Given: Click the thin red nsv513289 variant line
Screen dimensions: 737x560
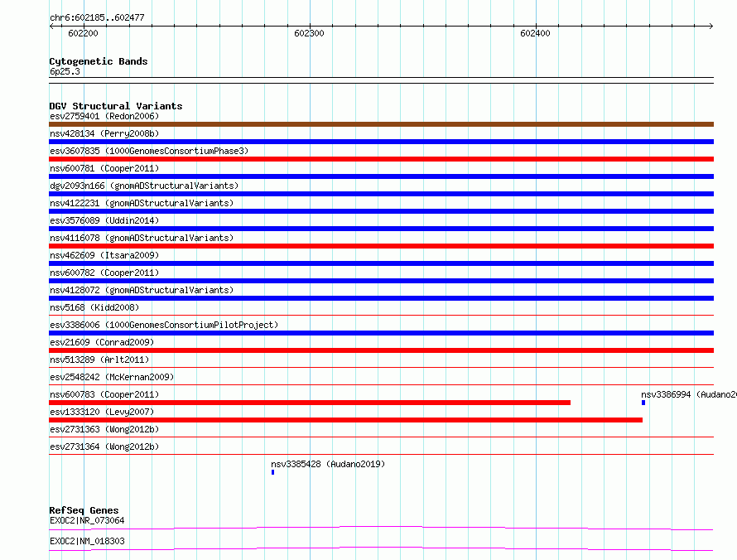Looking at the screenshot, I should (381, 367).
